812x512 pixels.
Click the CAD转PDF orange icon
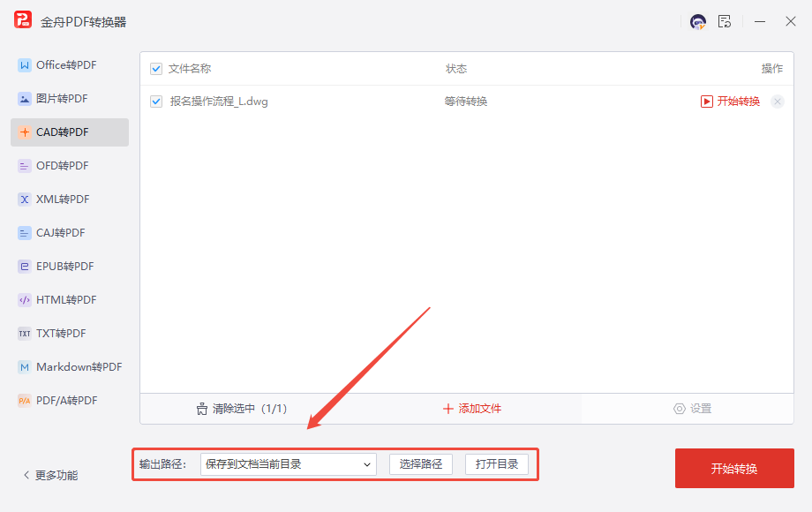(25, 132)
